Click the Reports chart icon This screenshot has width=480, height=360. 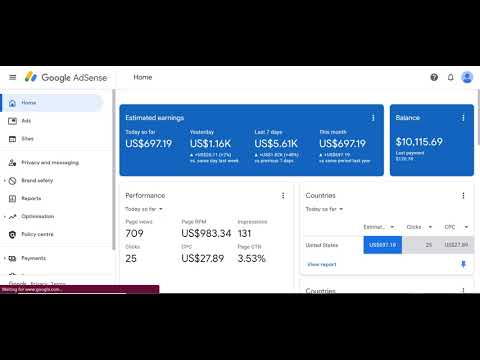point(12,199)
